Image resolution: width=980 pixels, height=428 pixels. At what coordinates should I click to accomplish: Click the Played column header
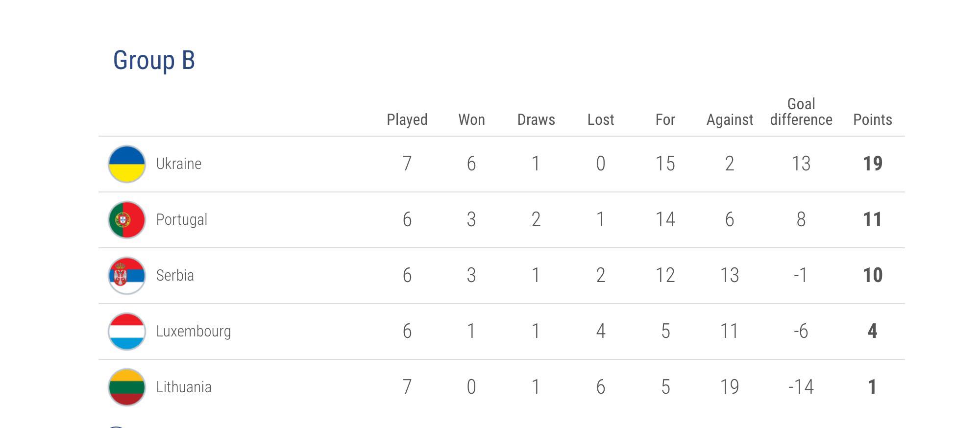pyautogui.click(x=407, y=120)
